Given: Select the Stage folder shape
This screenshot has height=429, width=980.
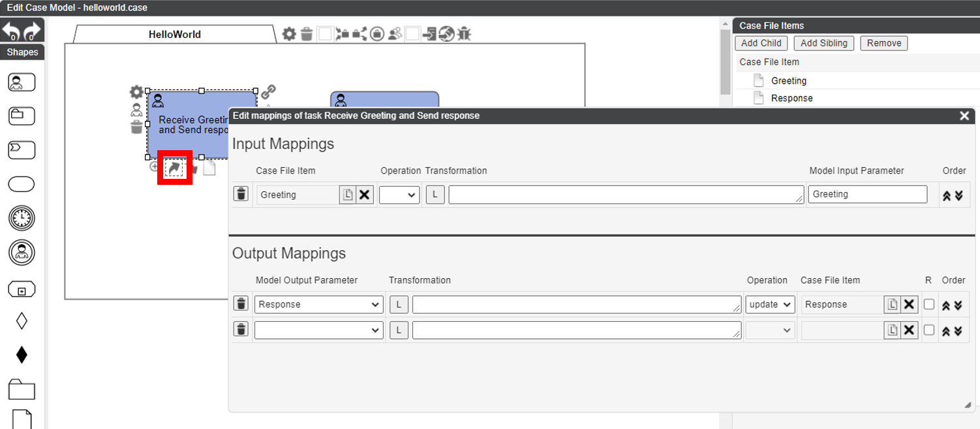Looking at the screenshot, I should pos(22,389).
